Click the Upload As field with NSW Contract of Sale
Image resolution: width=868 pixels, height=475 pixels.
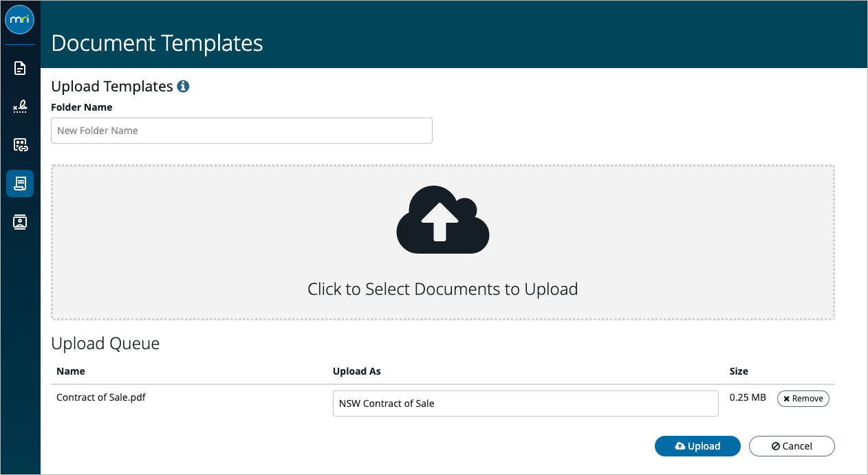[x=525, y=404]
